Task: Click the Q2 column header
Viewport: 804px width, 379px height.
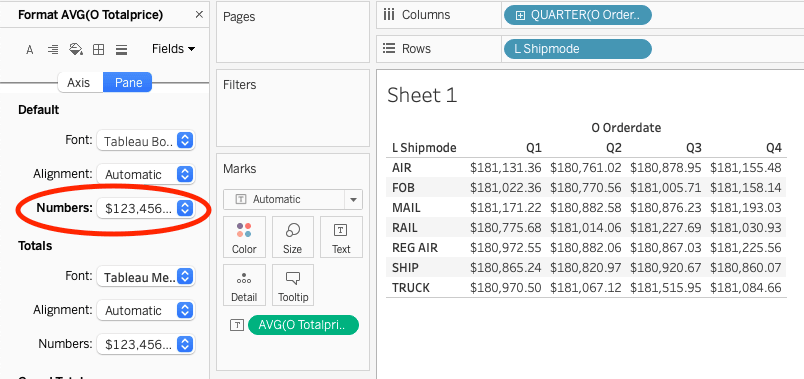Action: 613,148
